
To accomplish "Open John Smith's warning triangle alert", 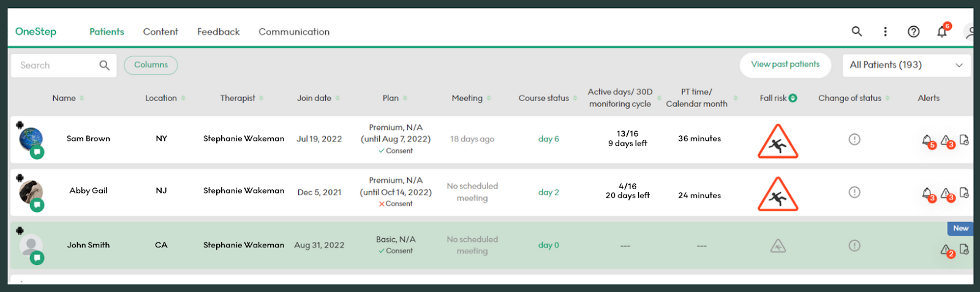I will click(946, 250).
